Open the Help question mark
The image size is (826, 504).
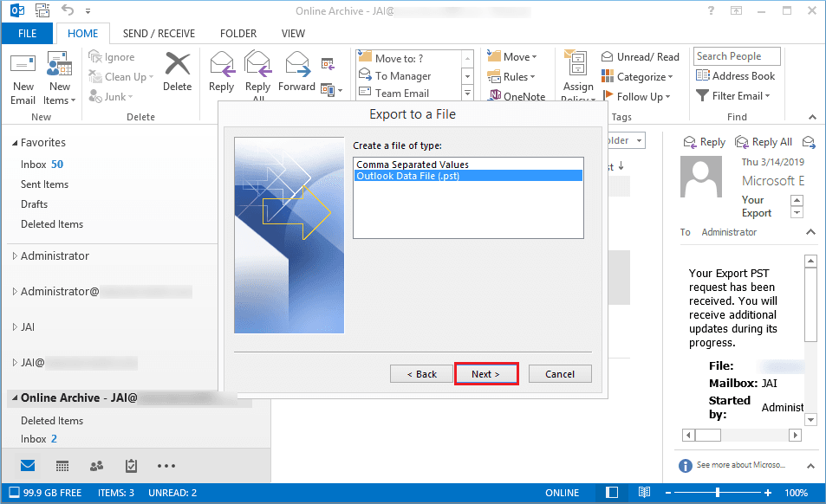coord(712,10)
